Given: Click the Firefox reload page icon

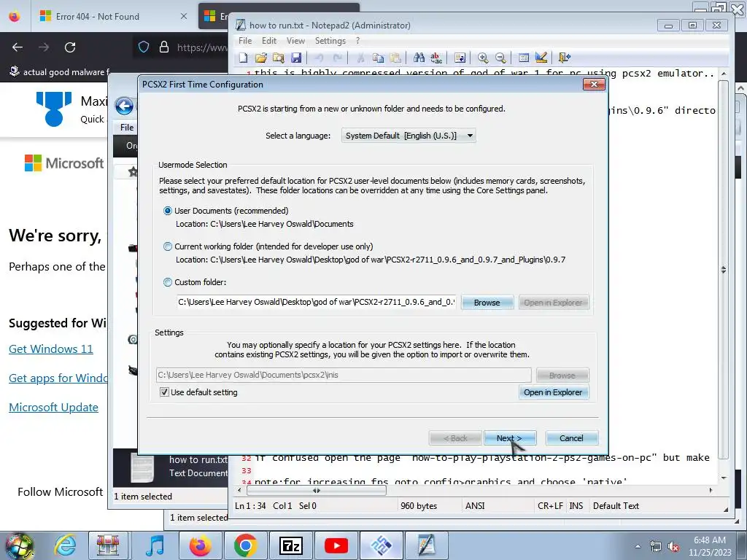Looking at the screenshot, I should (x=70, y=47).
